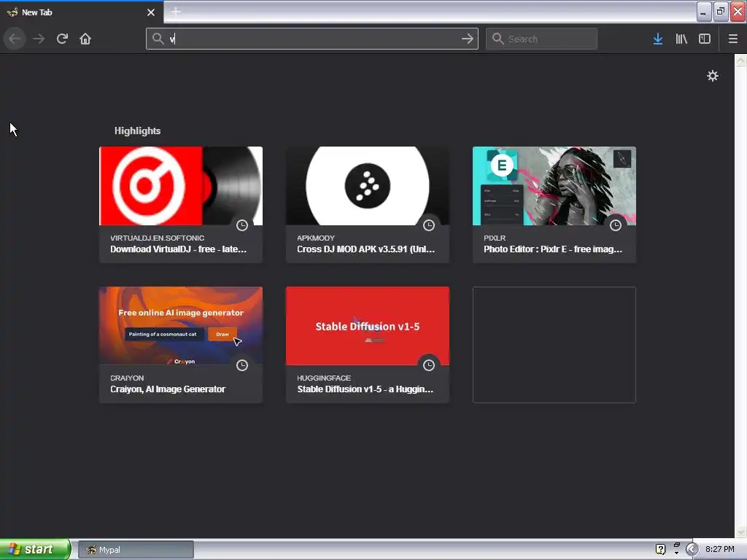Click the history clock on Stable Diffusion card
This screenshot has height=560, width=747.
pyautogui.click(x=429, y=365)
